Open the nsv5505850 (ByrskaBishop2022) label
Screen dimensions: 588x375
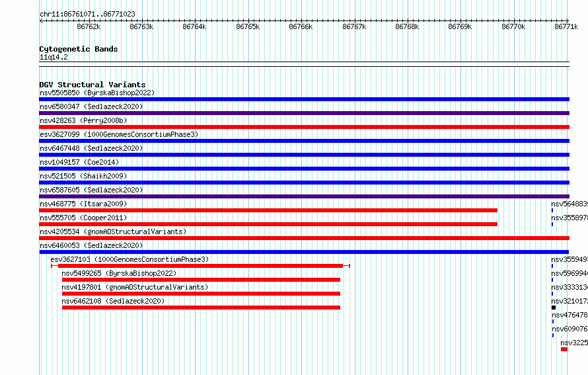pos(97,93)
